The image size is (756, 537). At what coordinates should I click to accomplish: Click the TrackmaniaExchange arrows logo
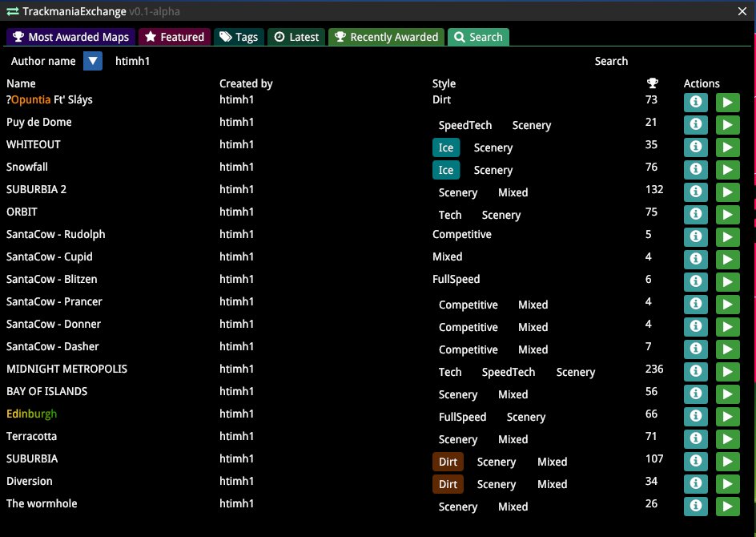[x=12, y=11]
